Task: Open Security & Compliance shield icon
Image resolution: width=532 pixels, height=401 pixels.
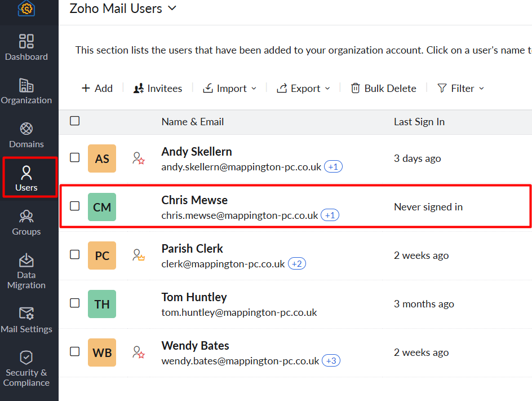Action: pos(26,358)
